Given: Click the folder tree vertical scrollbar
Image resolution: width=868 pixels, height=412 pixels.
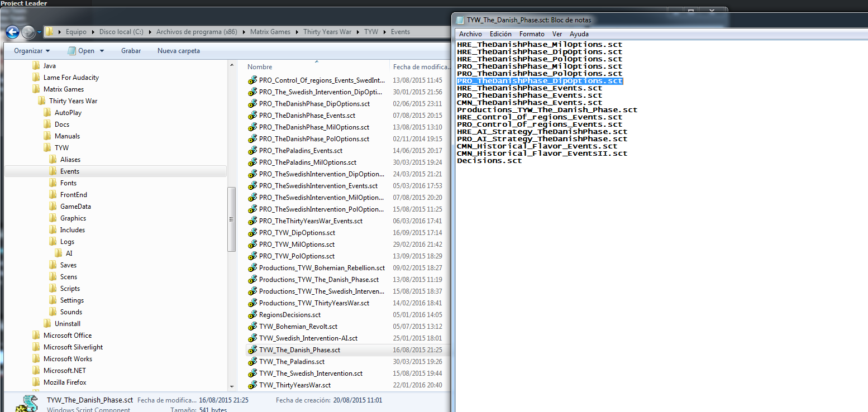Looking at the screenshot, I should pyautogui.click(x=231, y=220).
